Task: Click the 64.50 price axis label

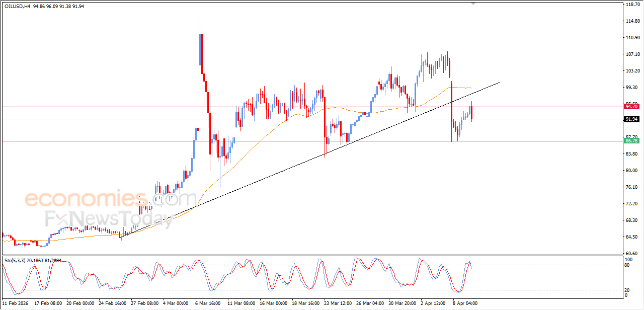Action: pos(631,237)
